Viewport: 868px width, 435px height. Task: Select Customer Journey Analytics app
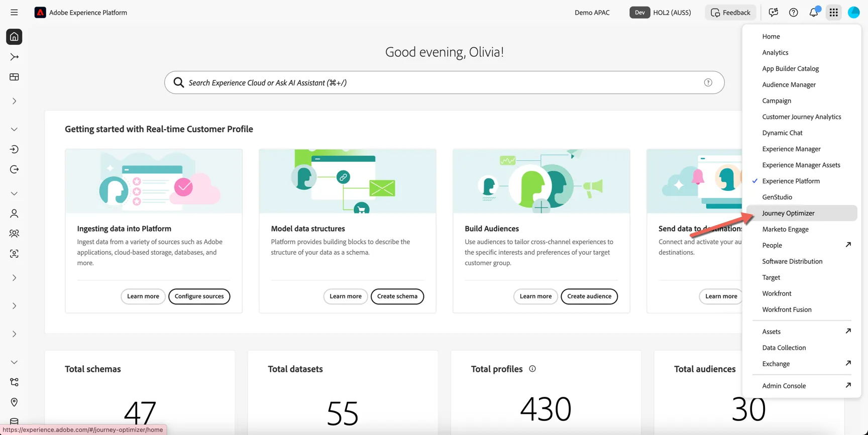pos(802,117)
